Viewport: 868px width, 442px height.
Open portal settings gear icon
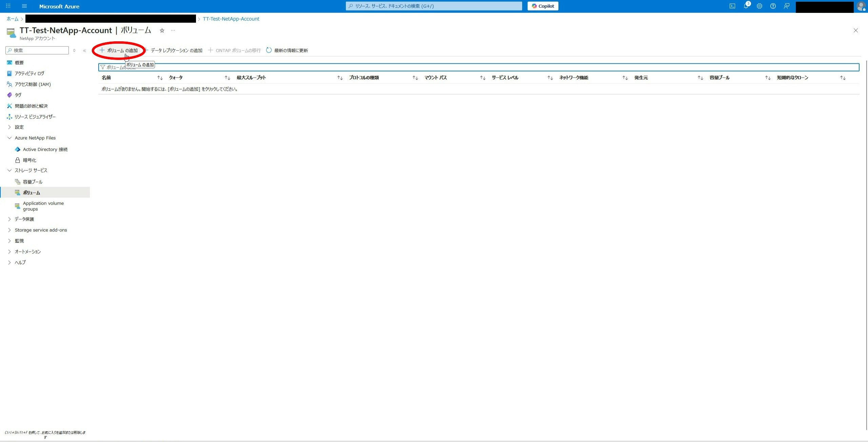pos(759,6)
